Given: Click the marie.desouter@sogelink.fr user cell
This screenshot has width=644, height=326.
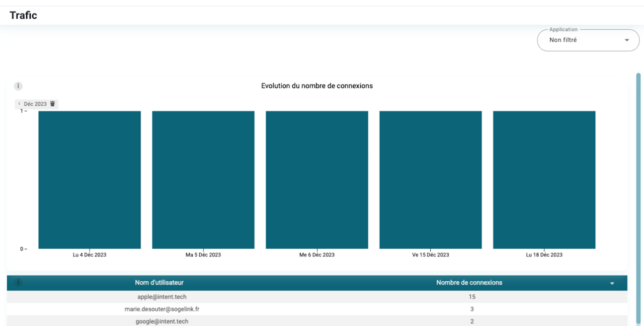Looking at the screenshot, I should pos(162,309).
